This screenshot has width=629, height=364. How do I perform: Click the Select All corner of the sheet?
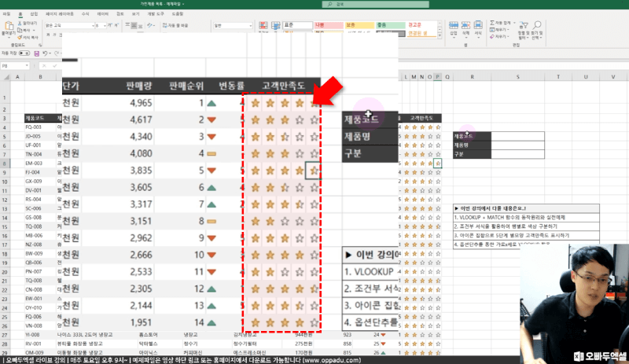tap(6, 77)
